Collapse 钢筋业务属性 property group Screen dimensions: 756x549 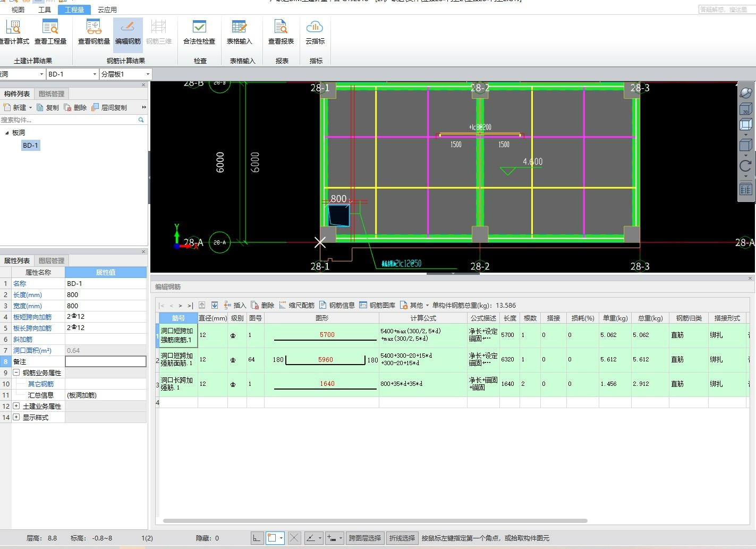pyautogui.click(x=16, y=373)
